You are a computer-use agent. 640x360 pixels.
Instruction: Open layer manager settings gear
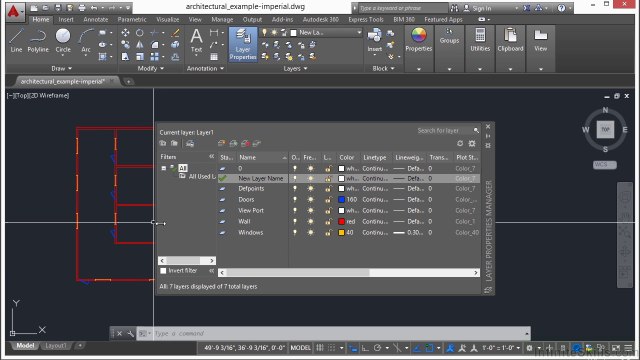(472, 143)
